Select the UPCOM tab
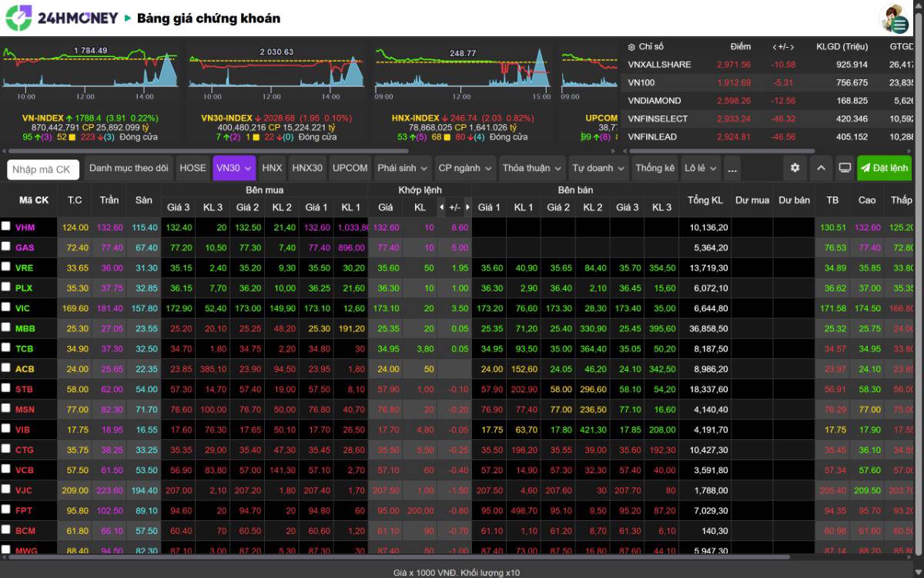 click(x=350, y=168)
